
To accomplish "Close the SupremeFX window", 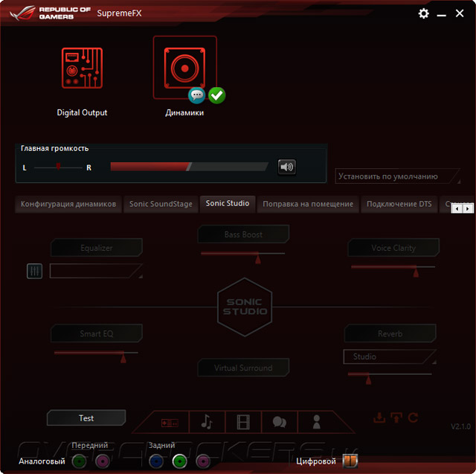I will pyautogui.click(x=460, y=13).
